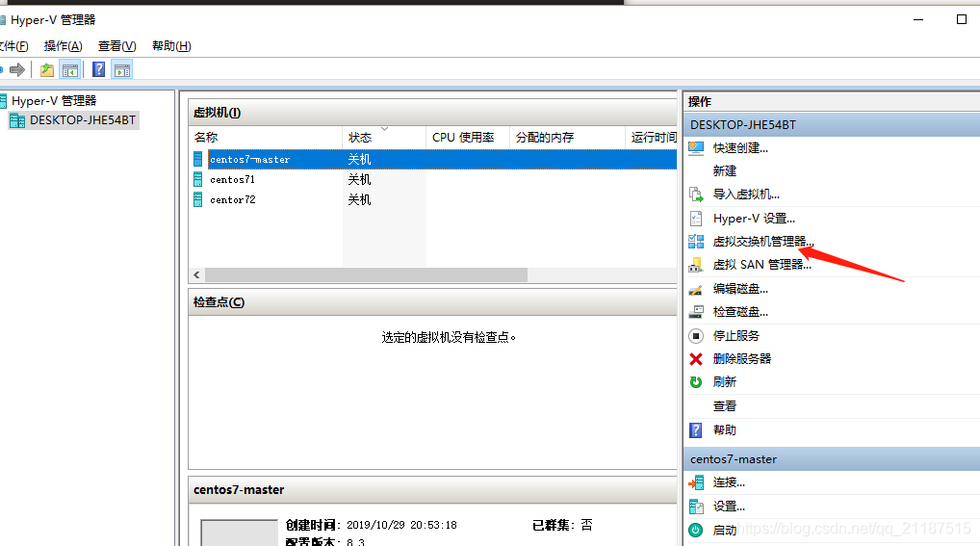The image size is (980, 546).
Task: Click the blue help toolbar icon
Action: pos(99,70)
